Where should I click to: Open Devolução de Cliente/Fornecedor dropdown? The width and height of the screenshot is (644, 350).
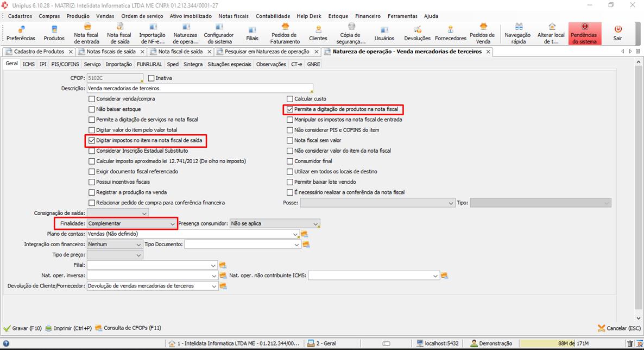[x=214, y=286]
